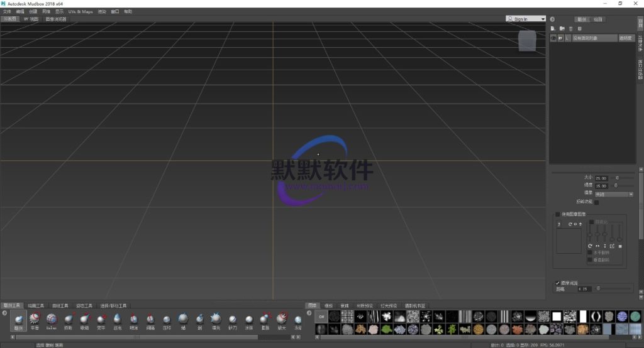
Task: Switch to the Paint Tools tab
Action: (x=36, y=306)
